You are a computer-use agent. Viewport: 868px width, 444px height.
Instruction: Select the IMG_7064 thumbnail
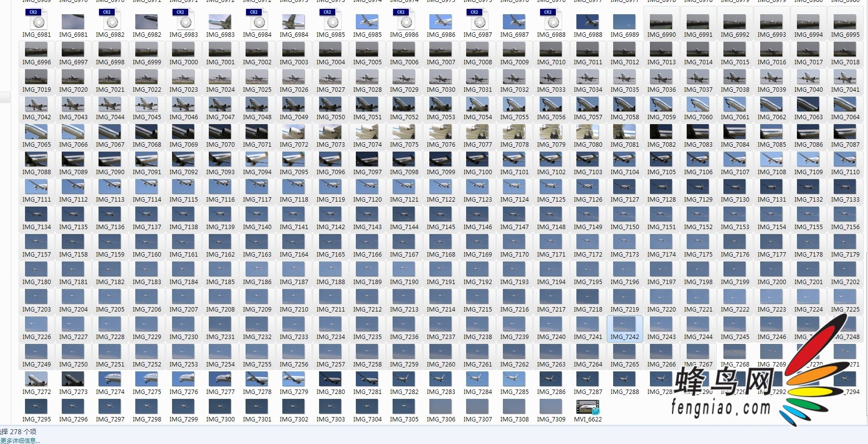(x=845, y=104)
